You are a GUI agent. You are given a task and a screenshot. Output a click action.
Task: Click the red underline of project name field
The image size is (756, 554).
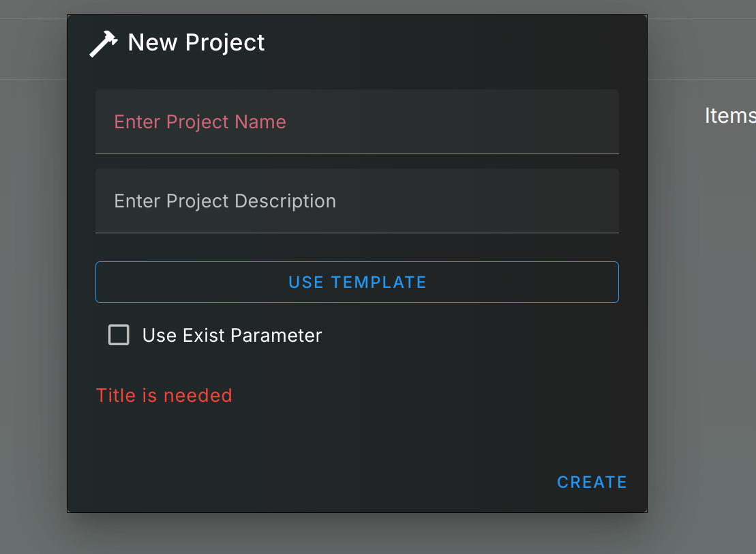357,154
